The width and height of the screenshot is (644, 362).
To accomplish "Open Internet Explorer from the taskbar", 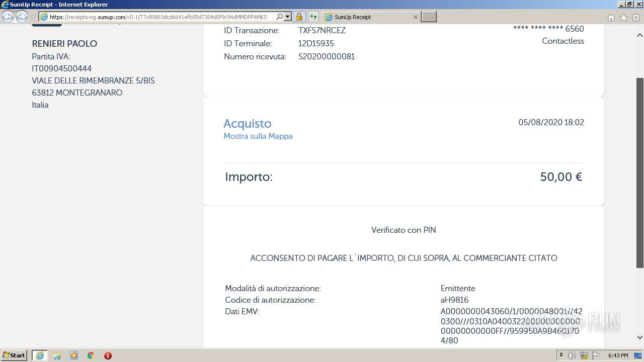I will click(x=40, y=355).
